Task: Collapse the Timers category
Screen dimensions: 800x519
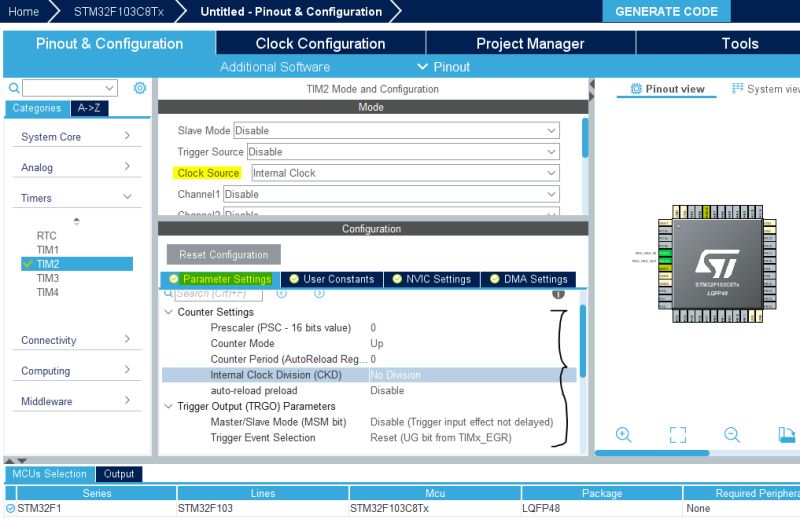Action: 77,198
